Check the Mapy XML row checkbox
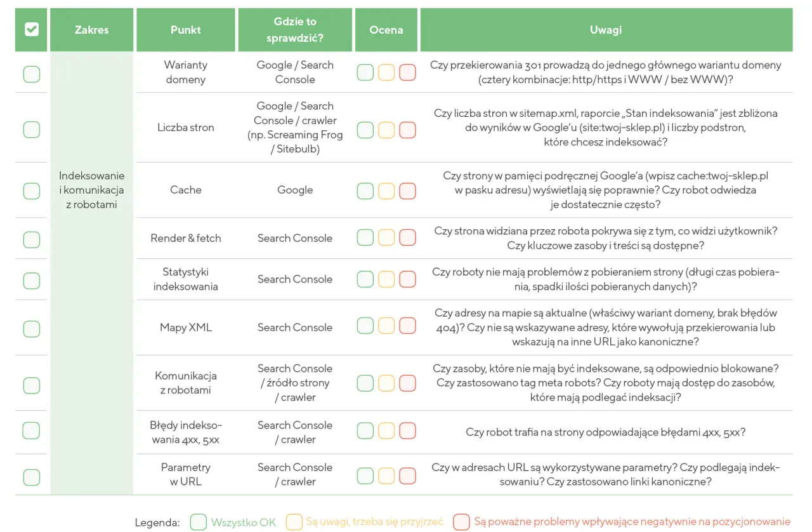Image resolution: width=812 pixels, height=532 pixels. (x=31, y=328)
